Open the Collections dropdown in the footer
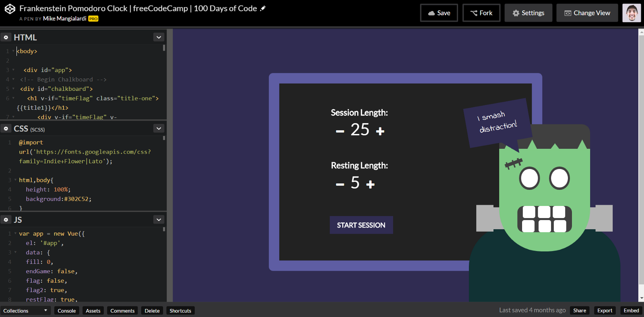 pos(25,311)
